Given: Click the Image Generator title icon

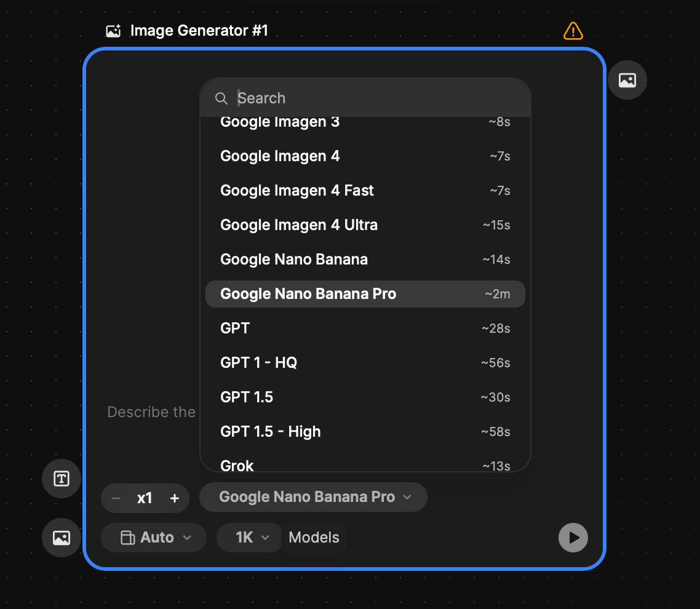Looking at the screenshot, I should 113,31.
